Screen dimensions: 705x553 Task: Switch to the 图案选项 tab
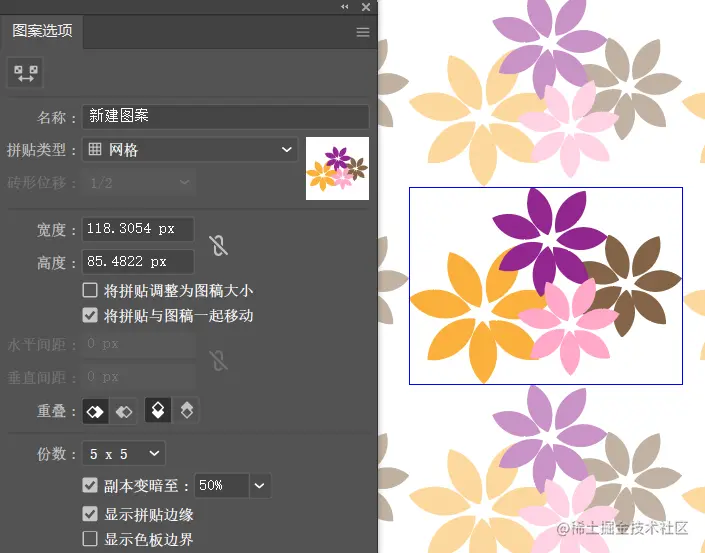tap(42, 31)
